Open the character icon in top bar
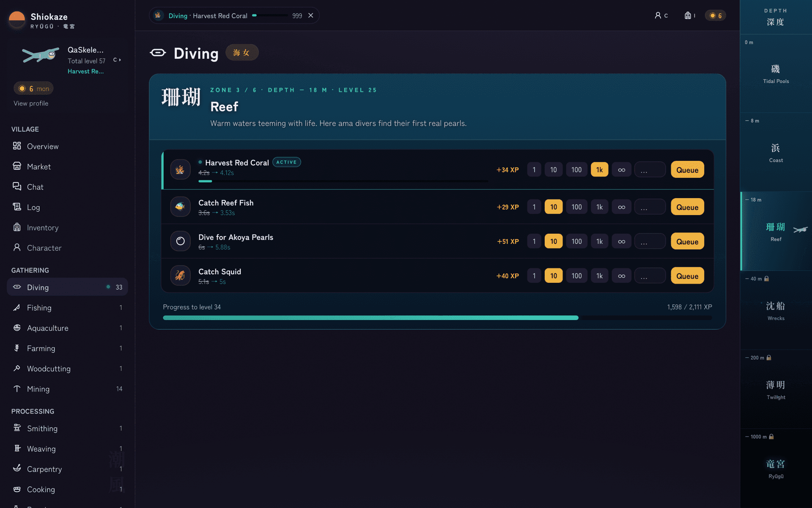 tap(661, 16)
